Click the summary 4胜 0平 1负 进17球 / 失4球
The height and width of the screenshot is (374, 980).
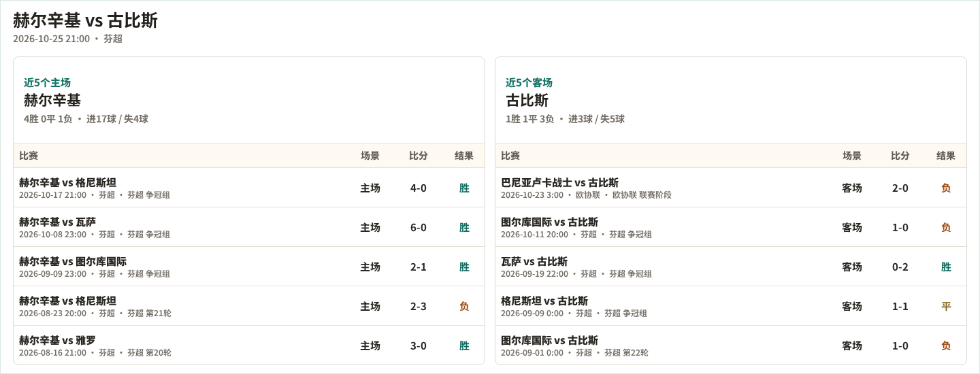coord(86,119)
